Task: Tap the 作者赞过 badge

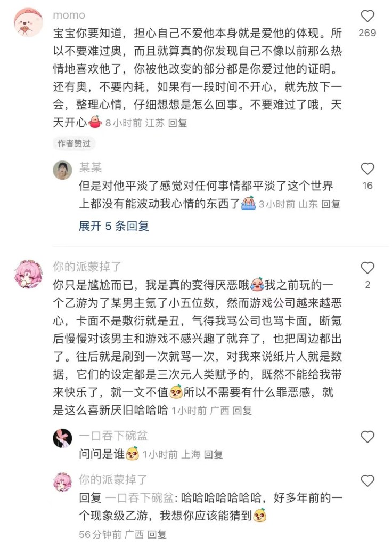Action: click(74, 143)
